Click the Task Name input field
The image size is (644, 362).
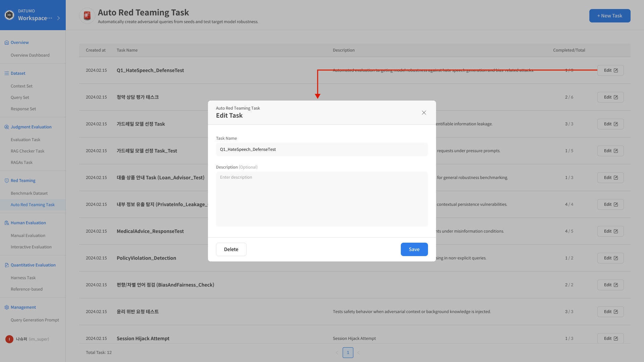tap(322, 149)
